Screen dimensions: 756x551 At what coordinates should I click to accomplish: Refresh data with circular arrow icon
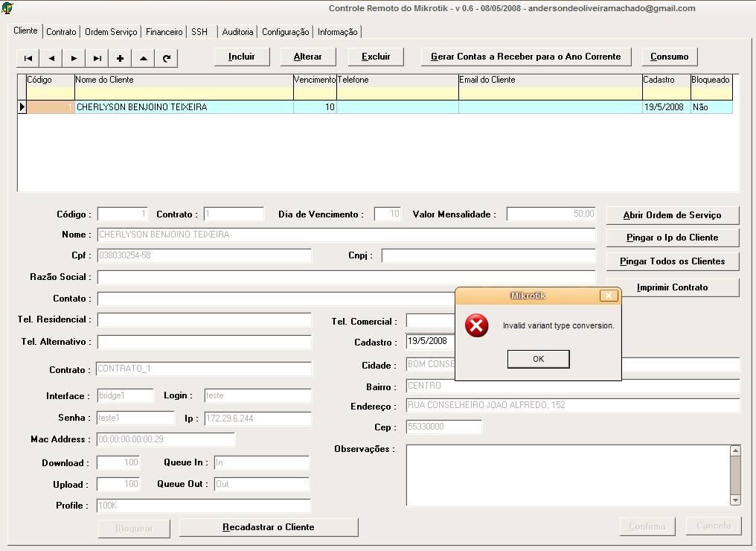pyautogui.click(x=167, y=58)
